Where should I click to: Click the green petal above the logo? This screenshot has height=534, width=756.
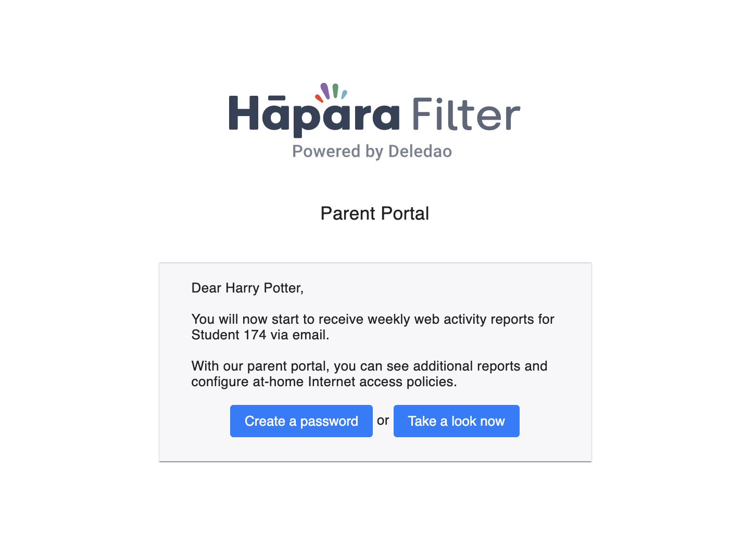coord(336,91)
